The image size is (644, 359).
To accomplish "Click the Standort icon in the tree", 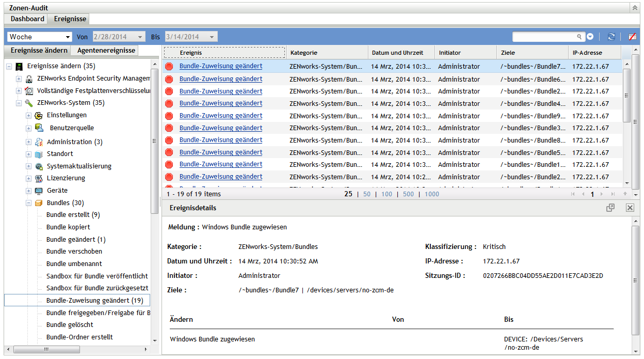I will 39,154.
